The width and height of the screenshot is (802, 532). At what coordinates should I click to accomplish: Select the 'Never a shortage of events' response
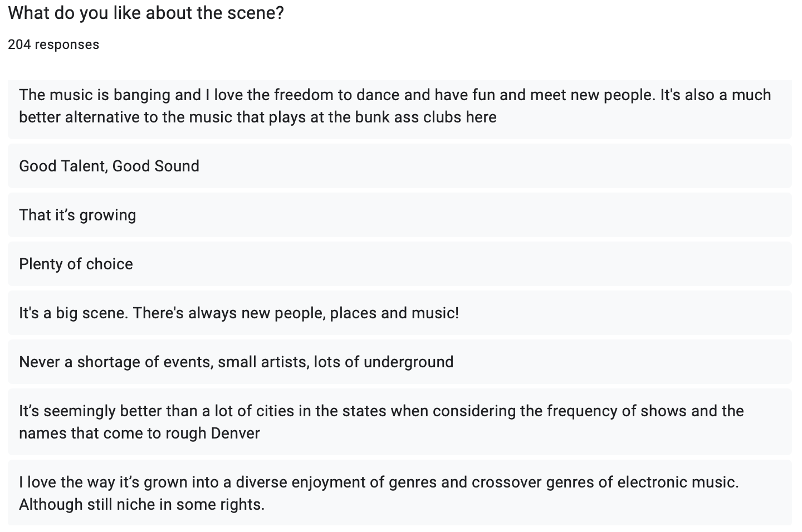[400, 362]
